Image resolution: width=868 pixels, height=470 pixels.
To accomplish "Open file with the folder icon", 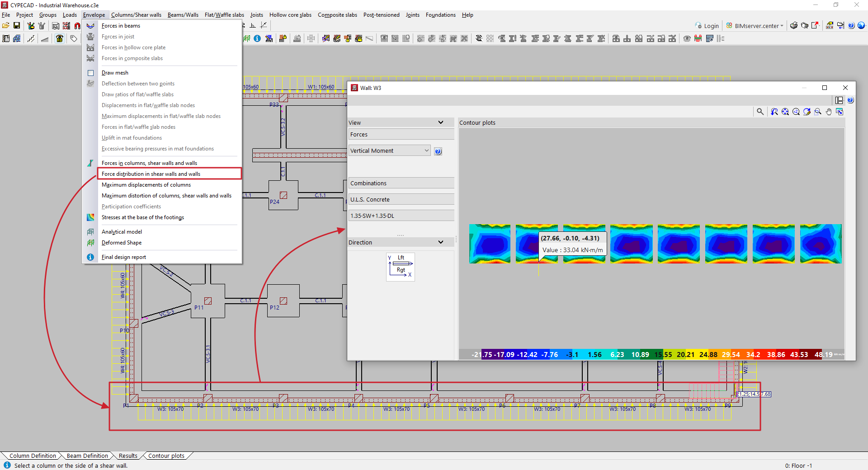I will [x=6, y=26].
